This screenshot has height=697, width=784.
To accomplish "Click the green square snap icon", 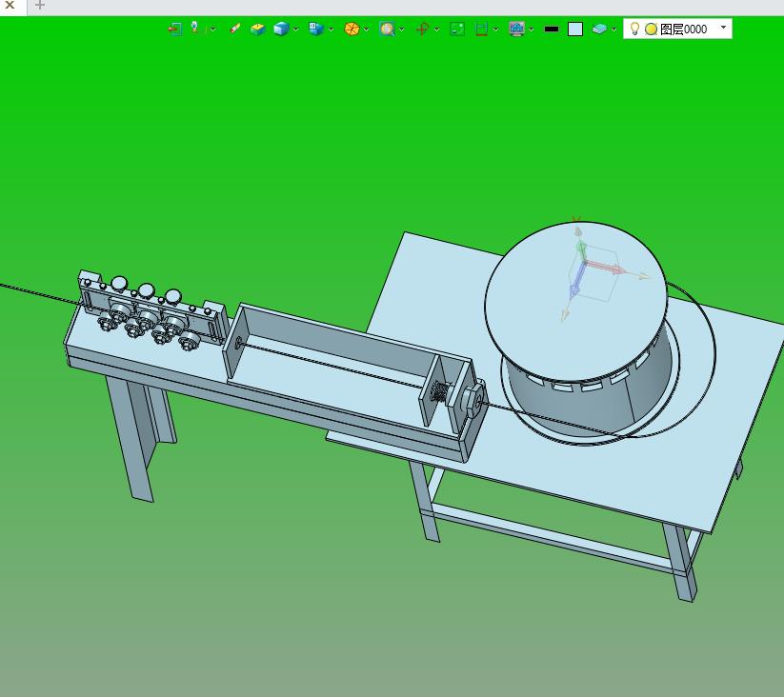I will pos(457,29).
